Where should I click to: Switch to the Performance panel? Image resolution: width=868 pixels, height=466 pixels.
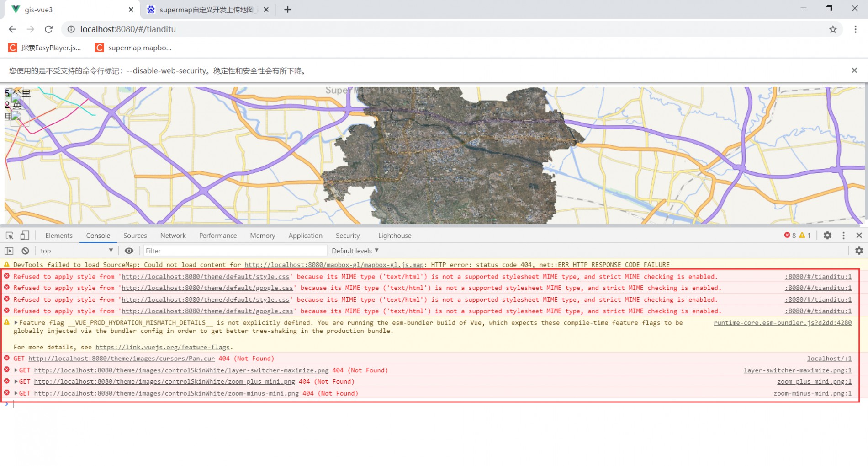click(218, 236)
